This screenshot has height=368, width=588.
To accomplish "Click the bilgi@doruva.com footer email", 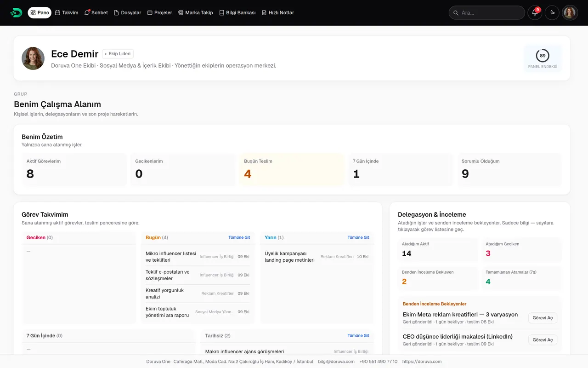I will click(336, 362).
